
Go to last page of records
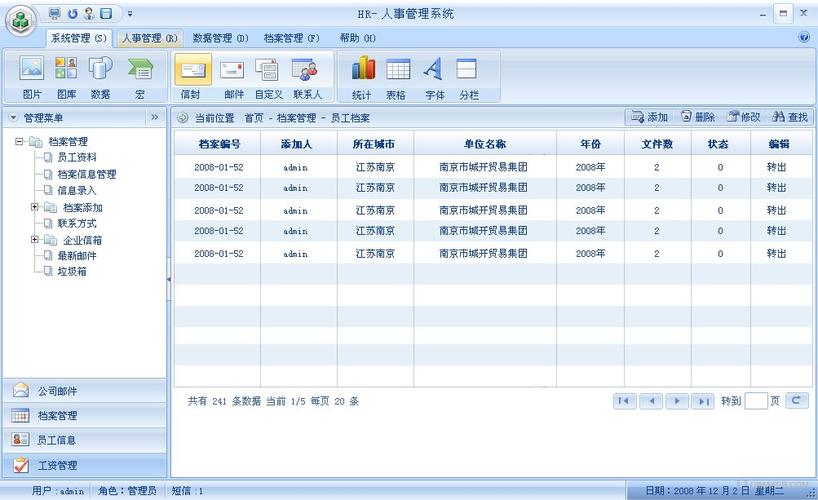(x=703, y=401)
